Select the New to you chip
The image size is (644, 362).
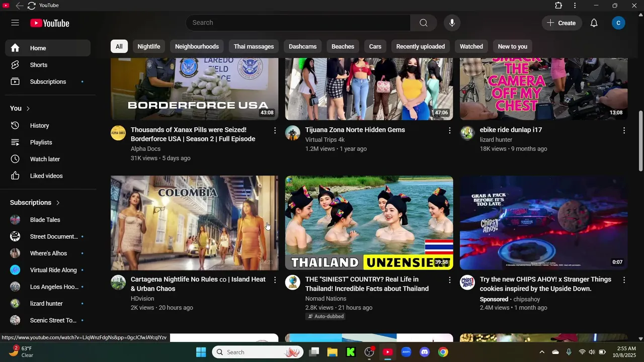pos(513,46)
